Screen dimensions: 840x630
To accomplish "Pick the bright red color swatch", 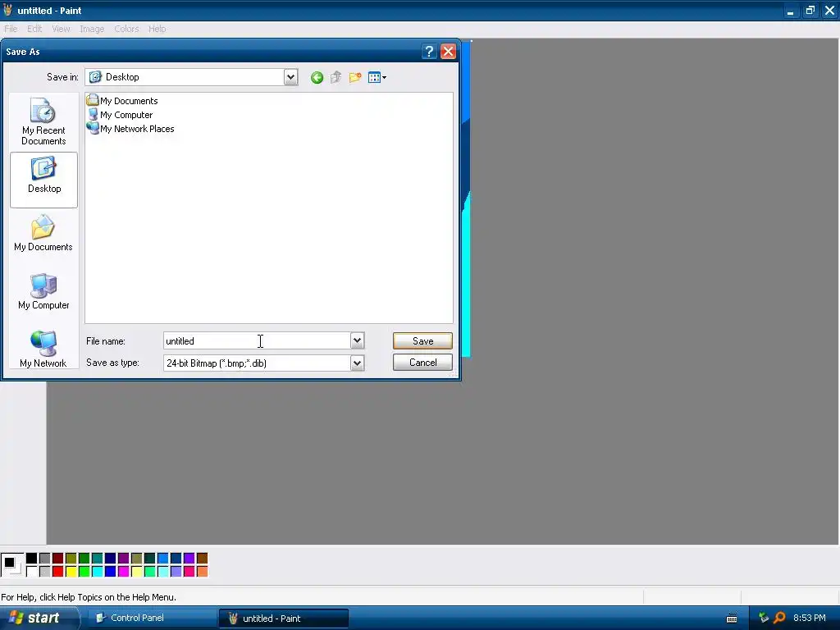I will (58, 572).
